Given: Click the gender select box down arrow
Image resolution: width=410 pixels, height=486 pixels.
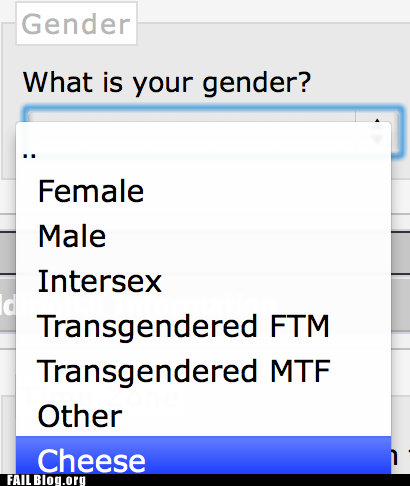Looking at the screenshot, I should pyautogui.click(x=377, y=139).
